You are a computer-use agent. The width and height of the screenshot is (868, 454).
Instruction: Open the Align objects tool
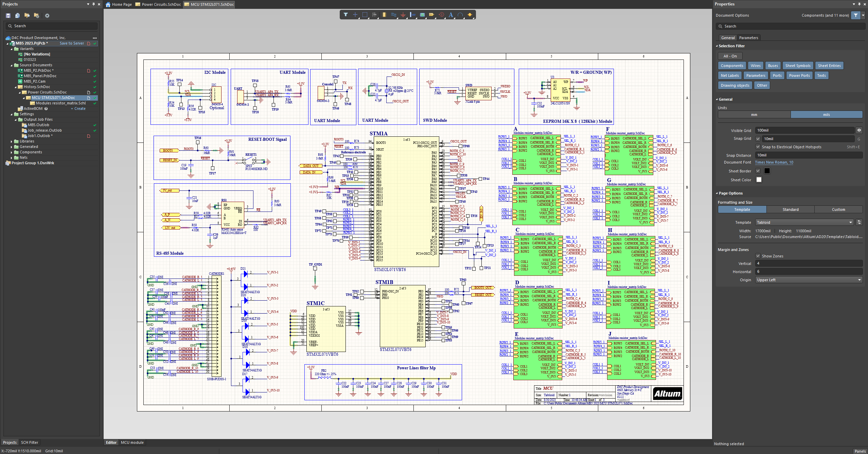(x=374, y=15)
